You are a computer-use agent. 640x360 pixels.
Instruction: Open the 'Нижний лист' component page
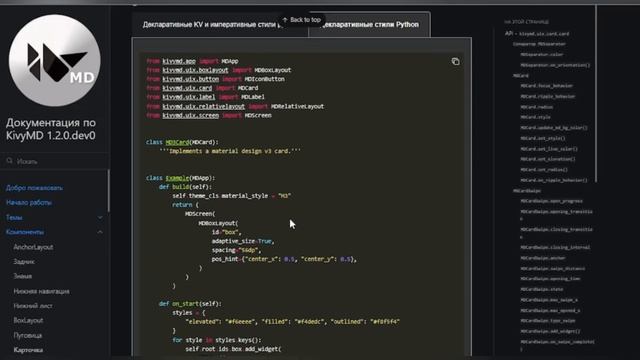coord(33,306)
